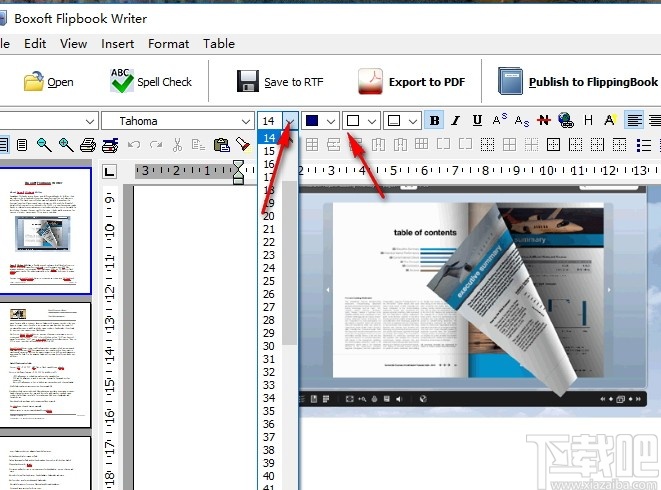
Task: Click the paragraph background color swatch
Action: (x=394, y=121)
